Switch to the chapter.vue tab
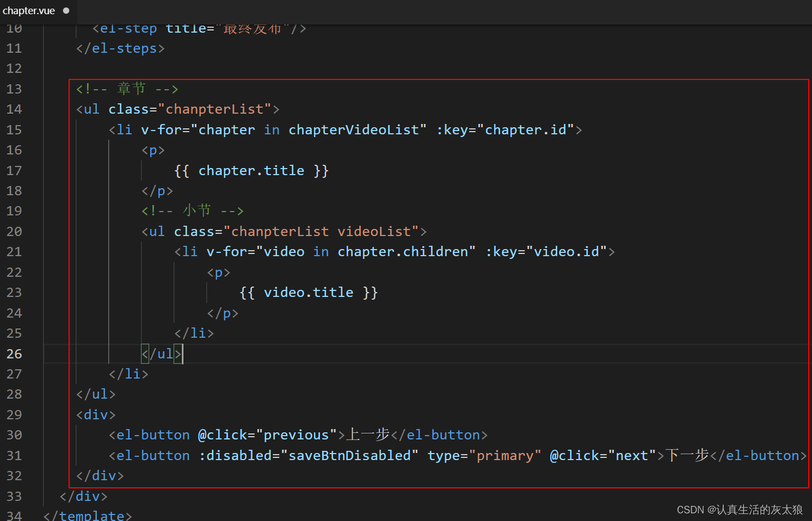The height and width of the screenshot is (521, 812). coord(29,11)
